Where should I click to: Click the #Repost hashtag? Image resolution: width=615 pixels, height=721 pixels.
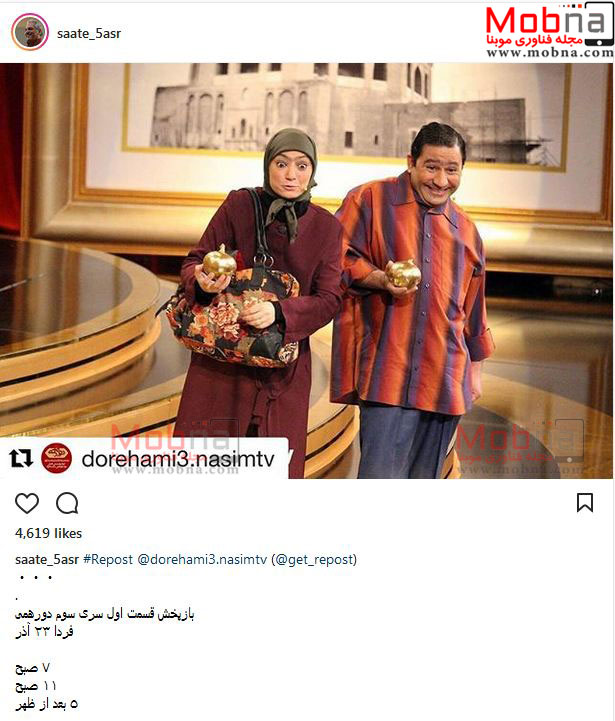pos(108,560)
